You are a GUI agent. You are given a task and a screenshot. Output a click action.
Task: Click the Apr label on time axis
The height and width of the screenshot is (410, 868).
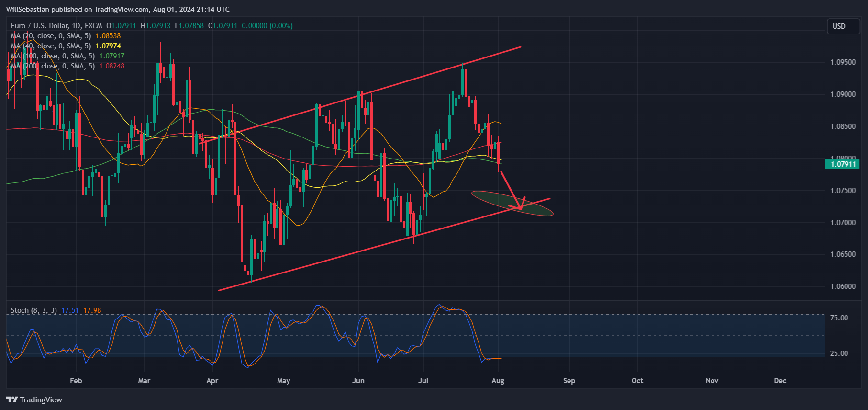[x=212, y=381]
